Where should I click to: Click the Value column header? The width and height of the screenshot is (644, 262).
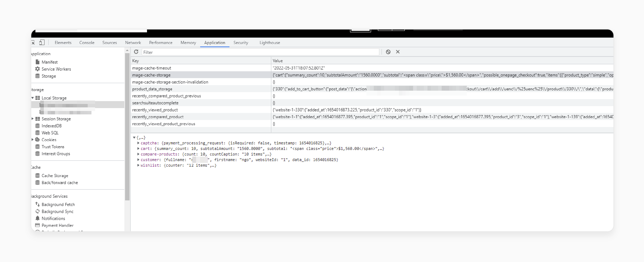click(442, 61)
